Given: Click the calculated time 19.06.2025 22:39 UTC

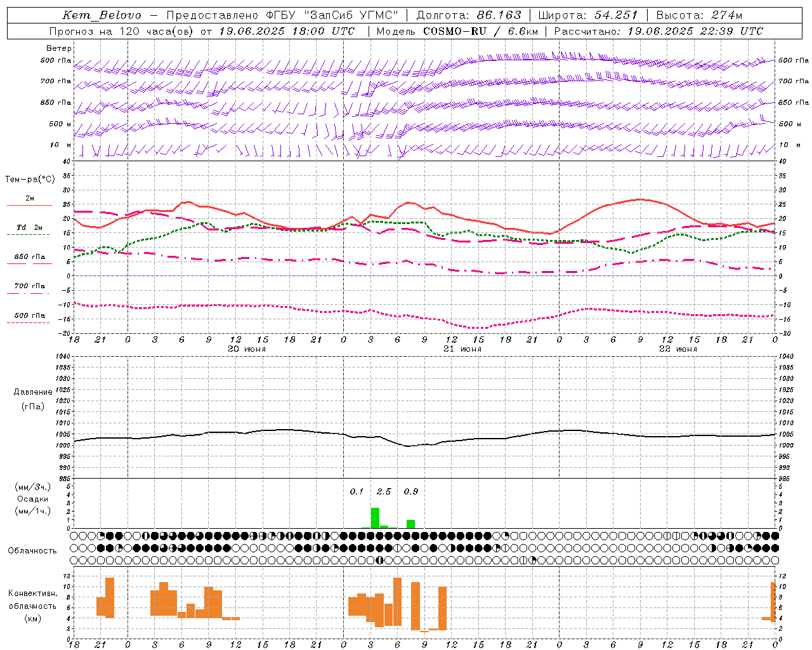Looking at the screenshot, I should (695, 31).
